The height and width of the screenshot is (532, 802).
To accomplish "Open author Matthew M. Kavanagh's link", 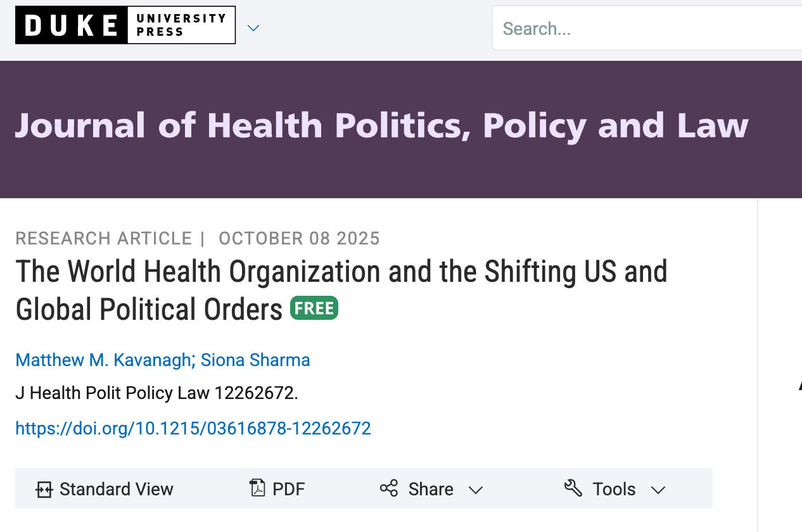I will (103, 360).
